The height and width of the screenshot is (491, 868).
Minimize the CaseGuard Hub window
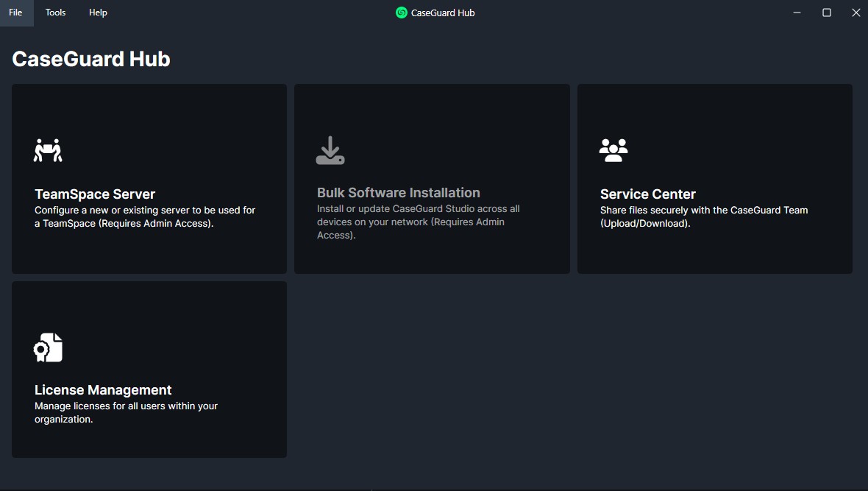pyautogui.click(x=797, y=13)
